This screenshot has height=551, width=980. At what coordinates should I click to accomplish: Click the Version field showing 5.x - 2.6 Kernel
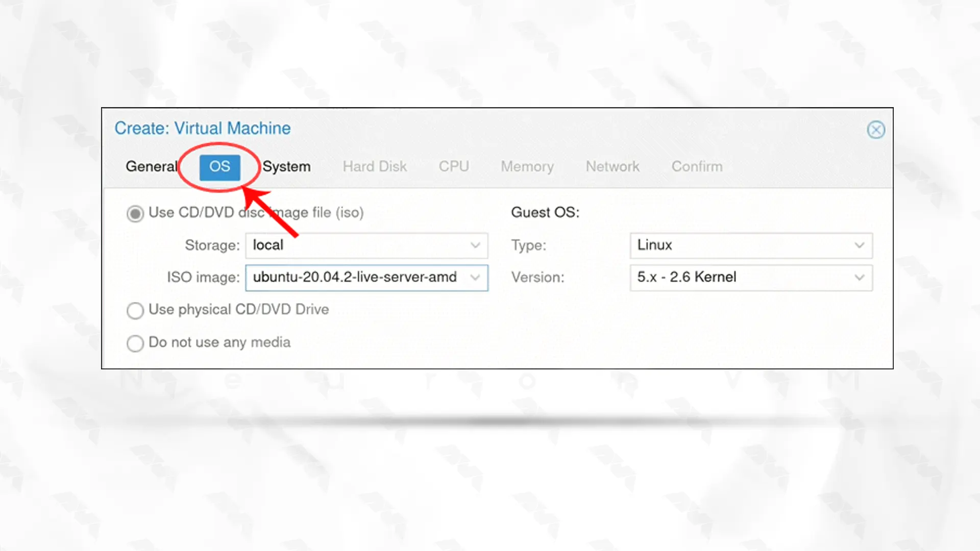tap(751, 278)
